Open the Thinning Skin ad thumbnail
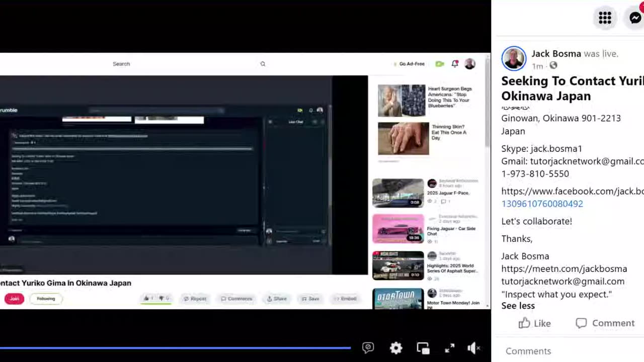This screenshot has height=362, width=644. 404,139
